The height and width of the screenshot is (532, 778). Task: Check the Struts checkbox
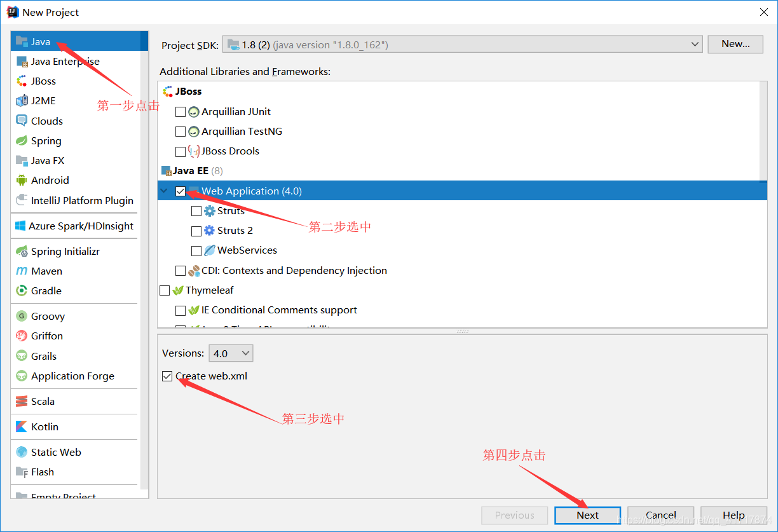coord(196,211)
